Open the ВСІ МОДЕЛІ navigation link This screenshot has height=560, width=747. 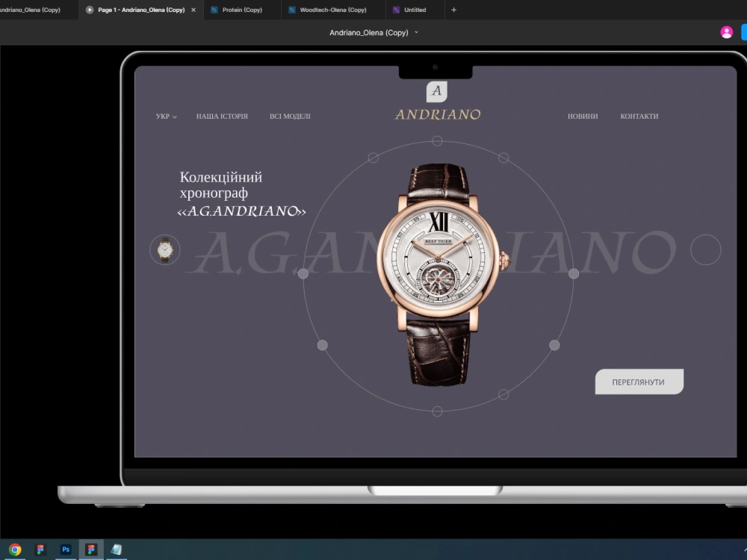[290, 116]
